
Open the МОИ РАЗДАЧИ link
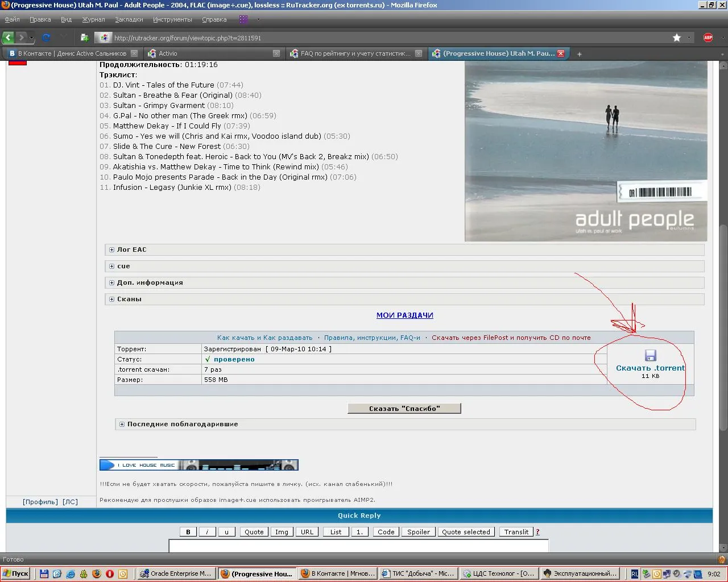(405, 315)
